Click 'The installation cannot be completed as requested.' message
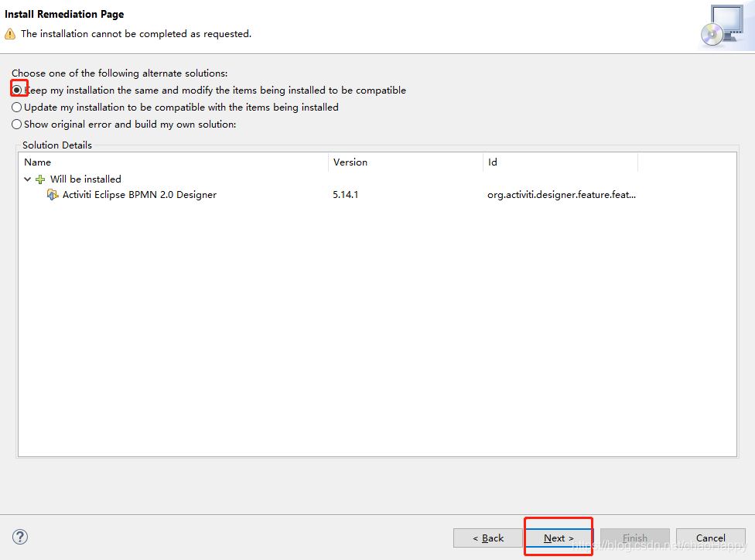 (136, 34)
